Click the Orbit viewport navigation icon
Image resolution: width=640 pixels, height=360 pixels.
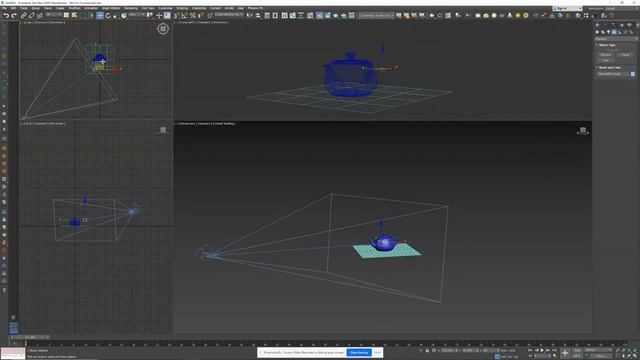click(629, 356)
